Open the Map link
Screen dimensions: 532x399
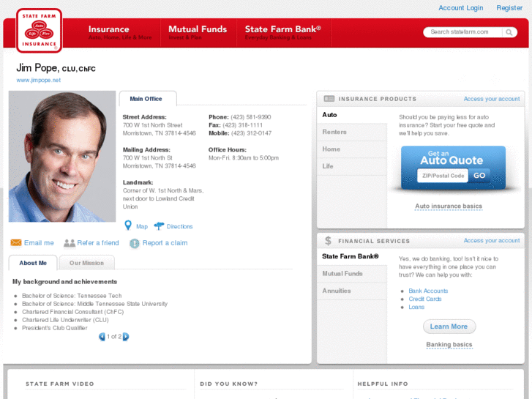tap(142, 226)
